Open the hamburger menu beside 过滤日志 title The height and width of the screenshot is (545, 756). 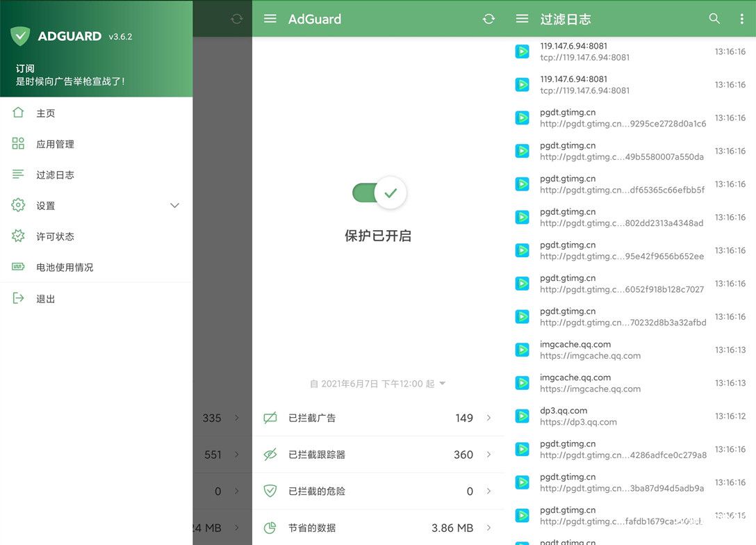click(523, 19)
